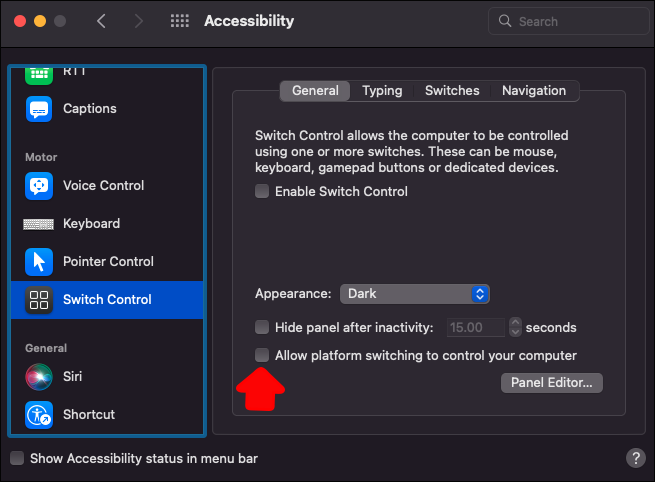Open Voice Control settings icon
Screen dimensions: 655x482
coord(39,186)
